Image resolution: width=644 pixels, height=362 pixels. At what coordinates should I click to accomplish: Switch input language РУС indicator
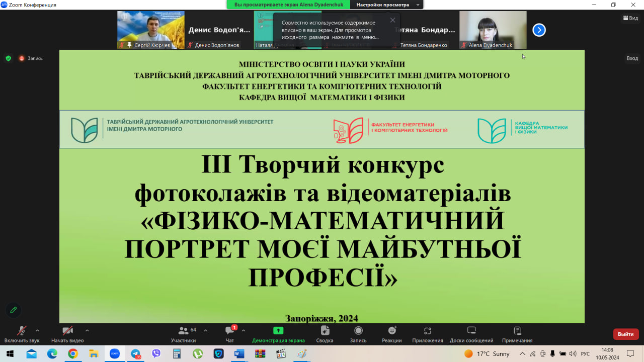(x=585, y=354)
